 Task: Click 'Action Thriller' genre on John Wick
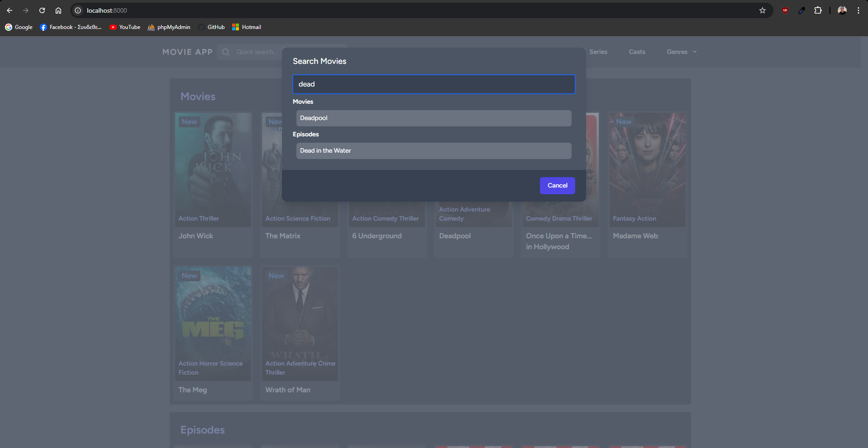click(199, 219)
